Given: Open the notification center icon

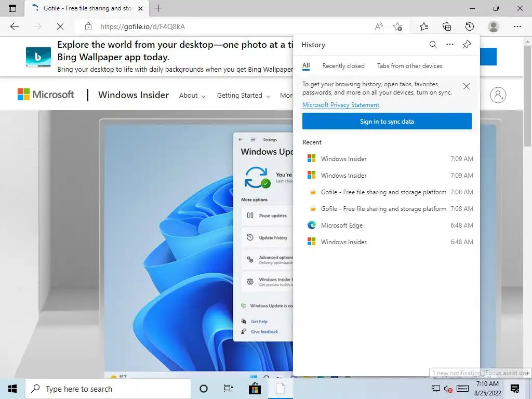Looking at the screenshot, I should [x=515, y=389].
